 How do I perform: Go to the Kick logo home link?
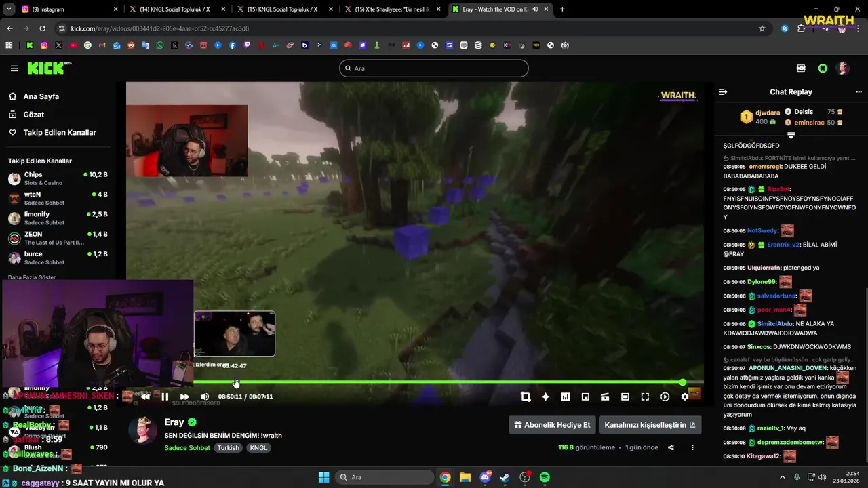click(49, 68)
